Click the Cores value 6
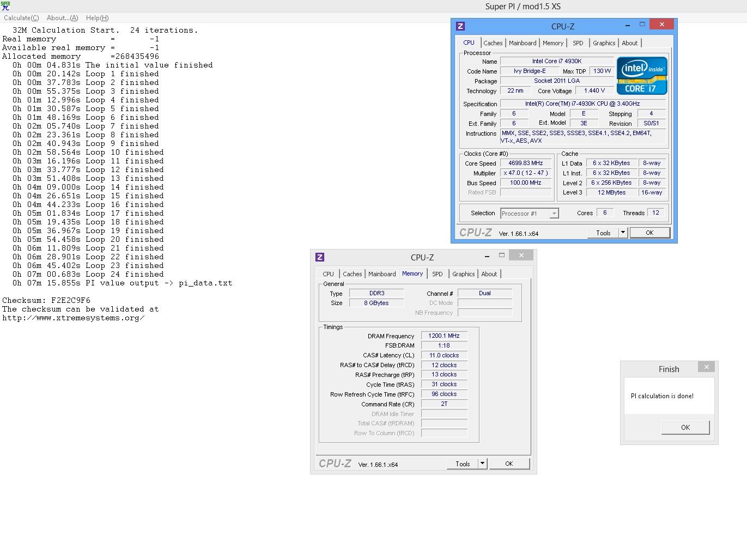Viewport: 747px width, 560px height. coord(605,212)
